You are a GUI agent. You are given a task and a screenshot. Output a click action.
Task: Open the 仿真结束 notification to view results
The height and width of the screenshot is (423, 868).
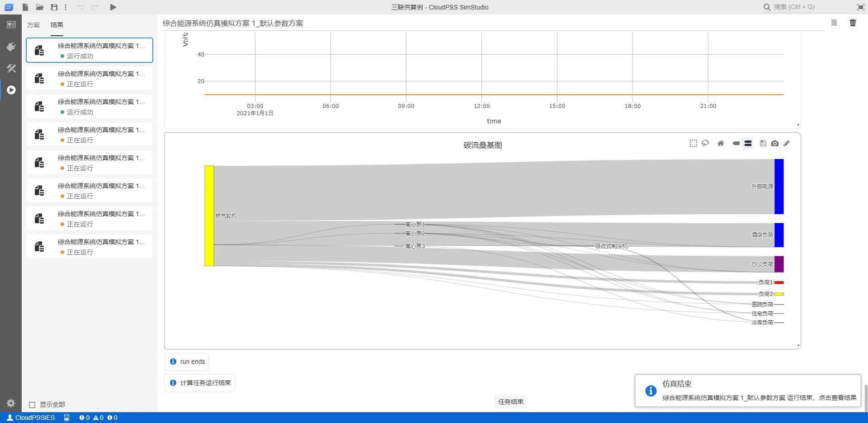(x=748, y=390)
